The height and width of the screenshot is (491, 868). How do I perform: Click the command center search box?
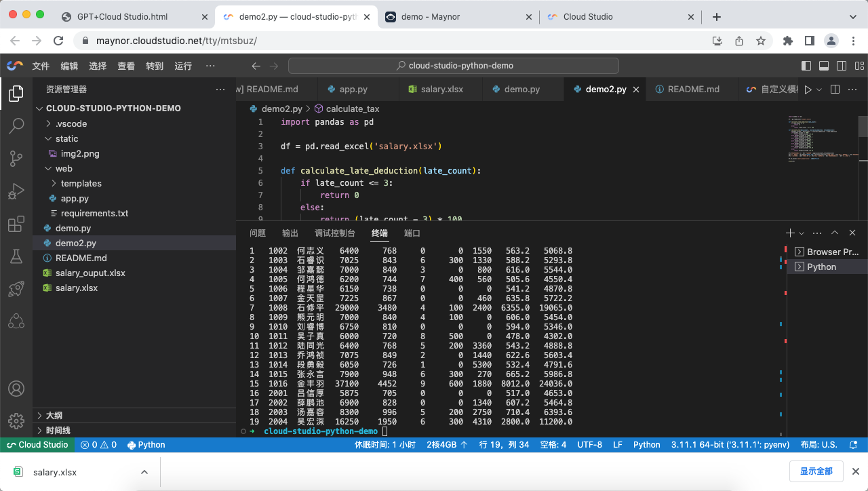click(454, 66)
